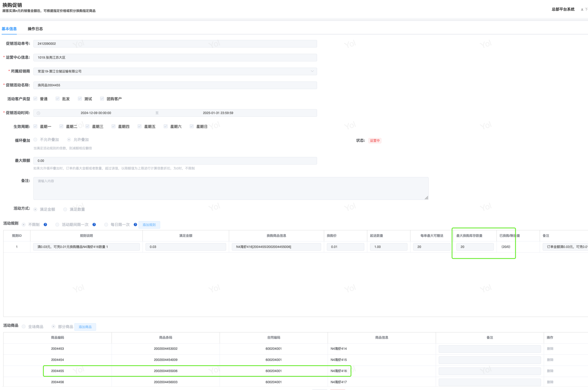Toggle the 普通 customer type checkbox
This screenshot has height=390, width=588.
coord(35,99)
